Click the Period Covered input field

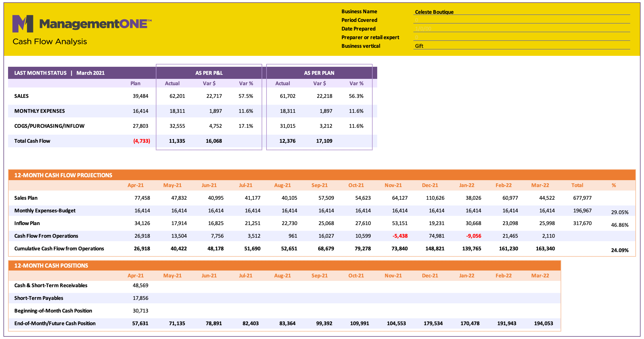(522, 20)
